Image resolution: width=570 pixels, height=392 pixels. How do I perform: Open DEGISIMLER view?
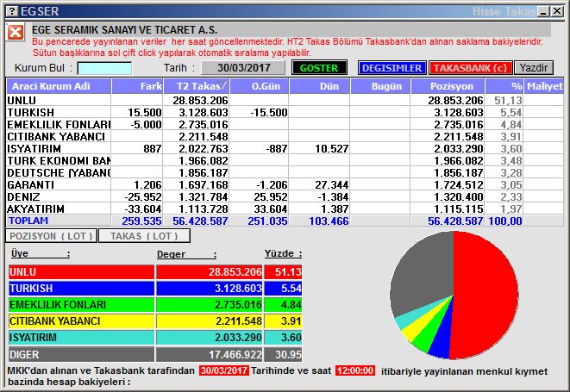391,68
